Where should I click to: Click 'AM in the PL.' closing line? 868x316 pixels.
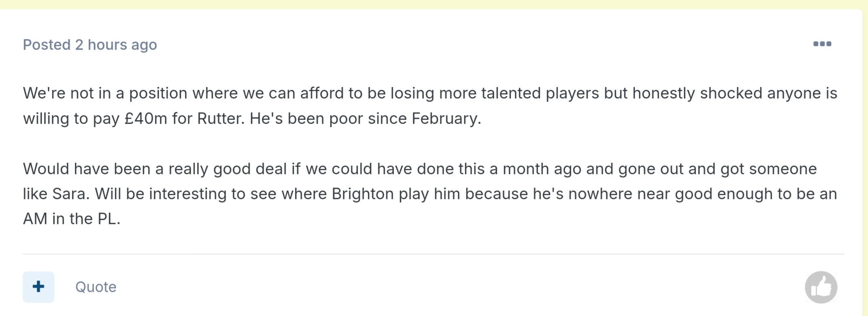(x=72, y=219)
